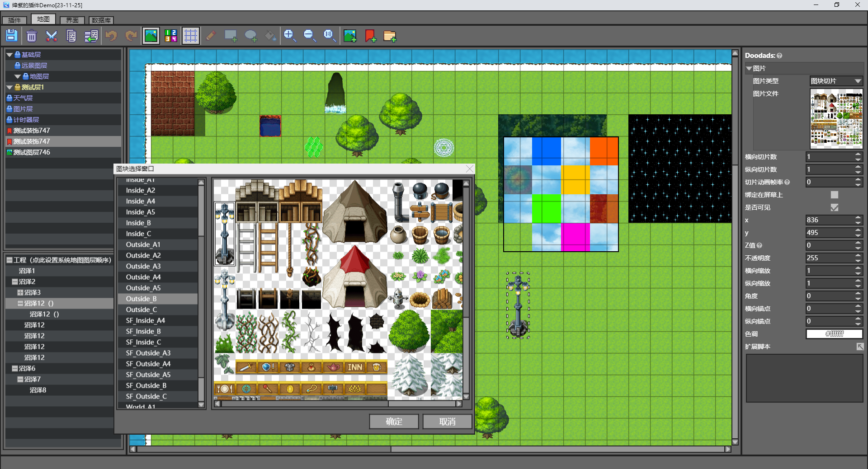Click the Redo arrow icon
The image size is (868, 469).
pyautogui.click(x=131, y=36)
